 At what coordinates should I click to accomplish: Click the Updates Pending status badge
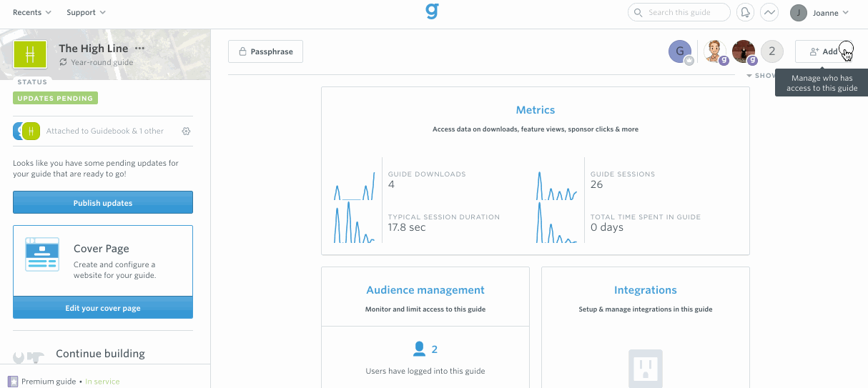pos(55,99)
